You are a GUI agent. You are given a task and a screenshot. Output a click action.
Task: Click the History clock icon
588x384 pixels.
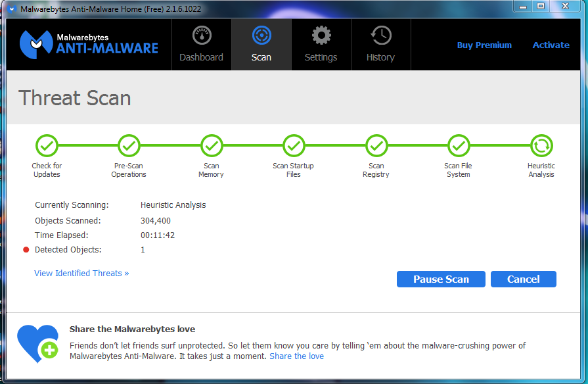[381, 36]
